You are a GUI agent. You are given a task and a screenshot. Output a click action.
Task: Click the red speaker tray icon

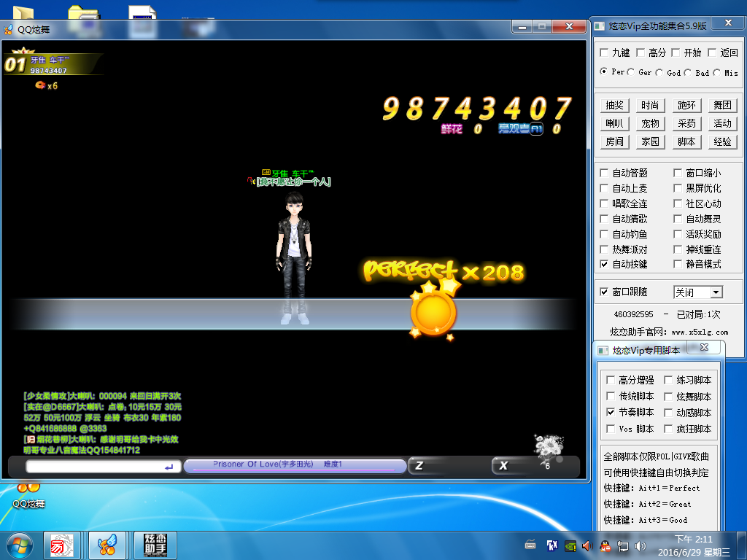(587, 545)
